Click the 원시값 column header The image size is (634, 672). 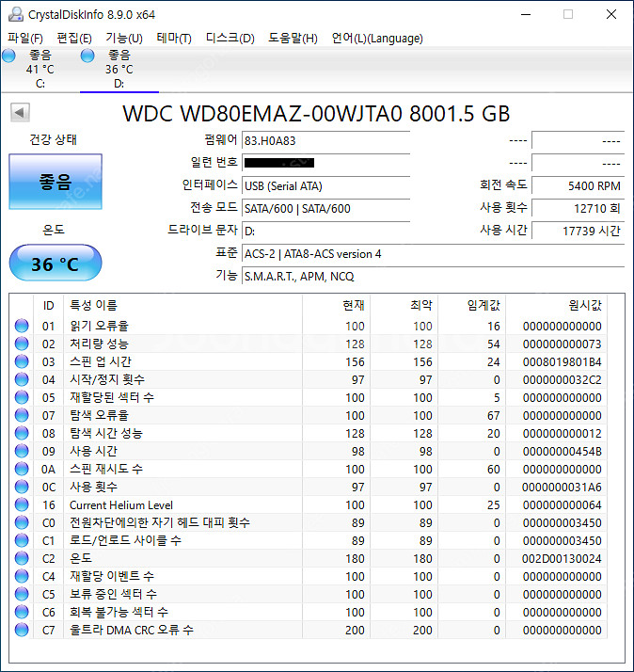(556, 306)
